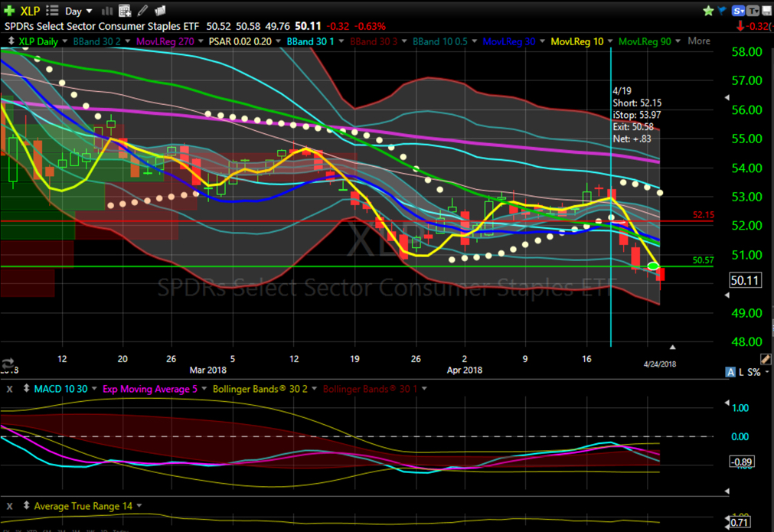Click the move arrows beside MACD 10 30
The height and width of the screenshot is (532, 774).
click(x=26, y=389)
